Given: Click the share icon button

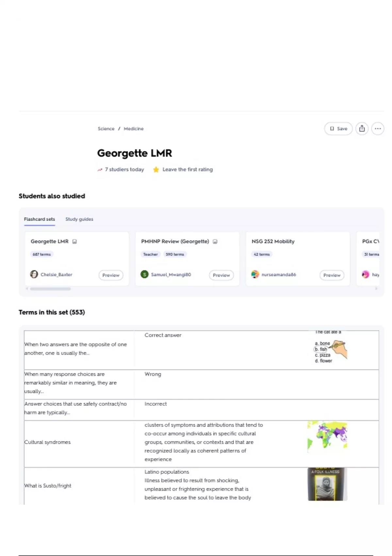Looking at the screenshot, I should [362, 129].
